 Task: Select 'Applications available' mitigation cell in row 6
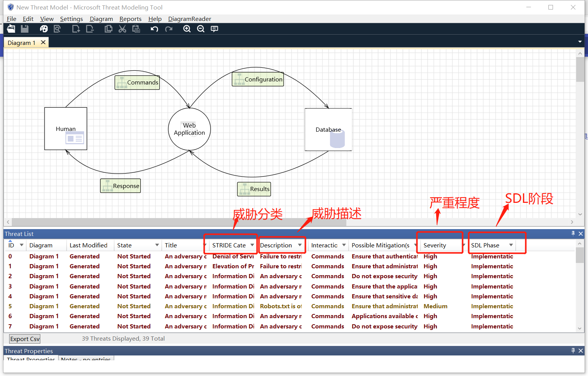point(385,316)
